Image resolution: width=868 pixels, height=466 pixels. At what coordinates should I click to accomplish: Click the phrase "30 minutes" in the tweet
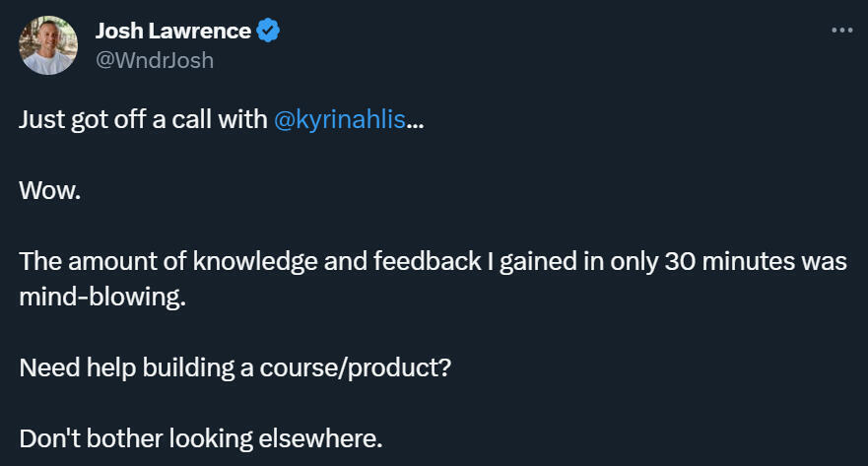click(x=724, y=263)
